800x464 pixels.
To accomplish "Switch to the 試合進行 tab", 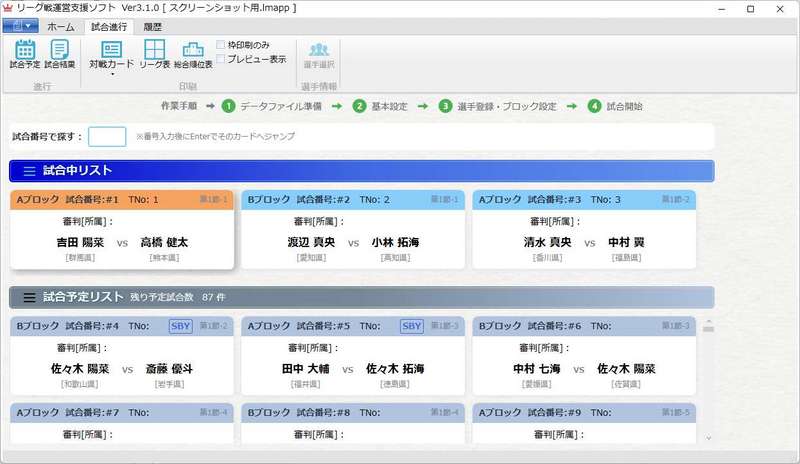I will (x=109, y=27).
